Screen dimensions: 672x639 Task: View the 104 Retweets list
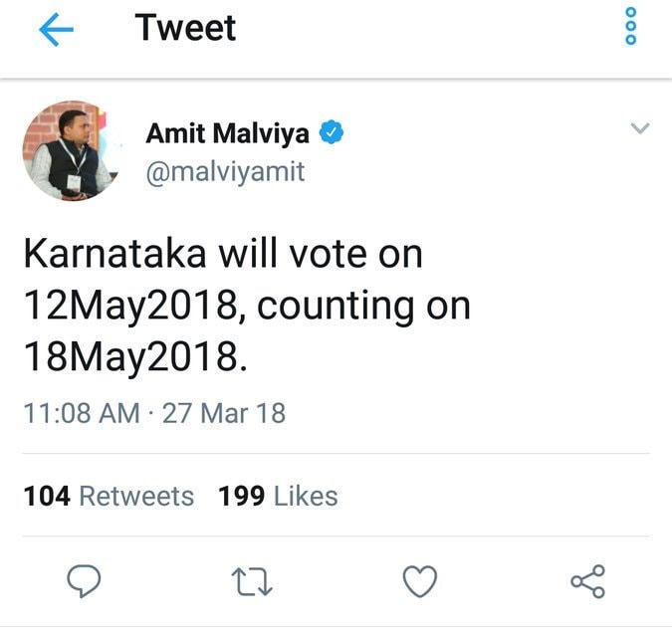[109, 496]
